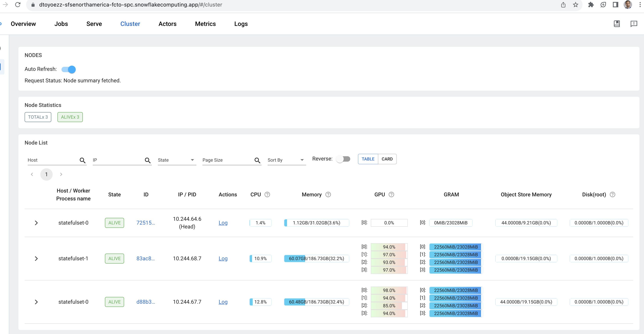Switch to the Actors tab
The height and width of the screenshot is (334, 644).
pos(167,24)
